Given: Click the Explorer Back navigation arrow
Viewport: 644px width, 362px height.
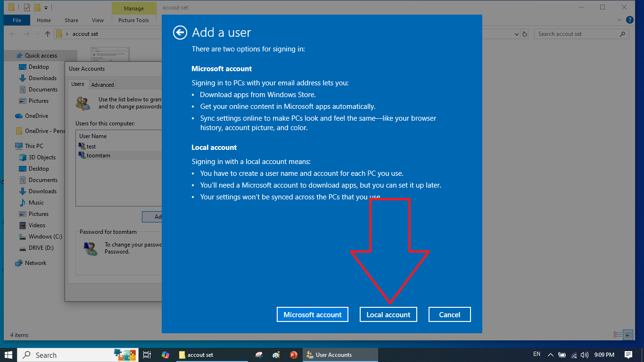Looking at the screenshot, I should pos(13,34).
